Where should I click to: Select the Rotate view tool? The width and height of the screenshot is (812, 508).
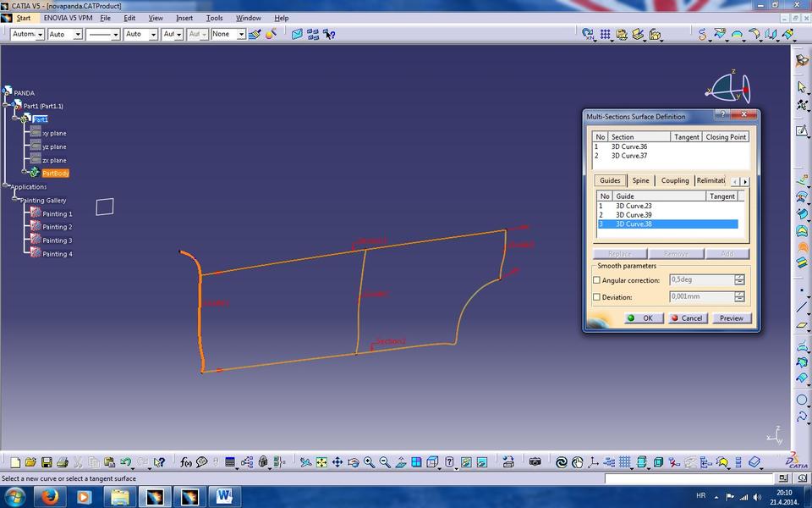353,461
